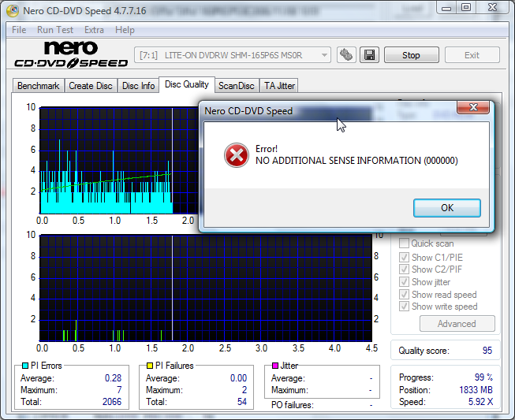
Task: Minimize the Nero CD-DVD Speed window
Action: pyautogui.click(x=446, y=8)
